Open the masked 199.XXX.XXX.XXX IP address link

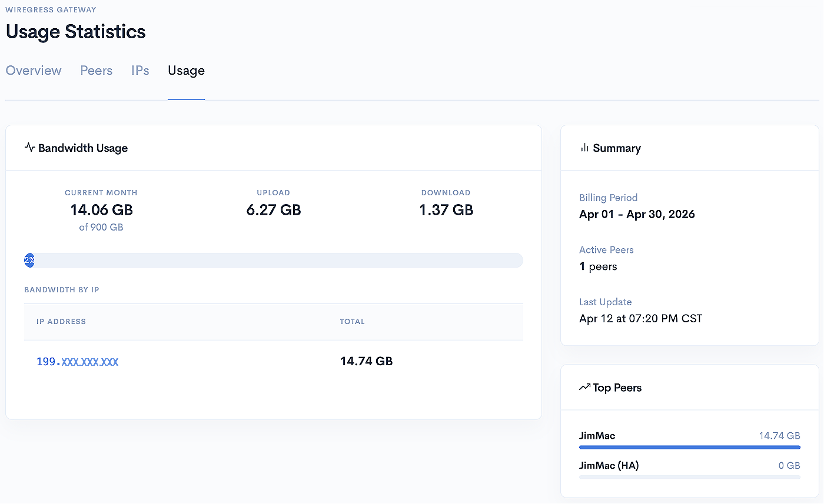click(77, 361)
